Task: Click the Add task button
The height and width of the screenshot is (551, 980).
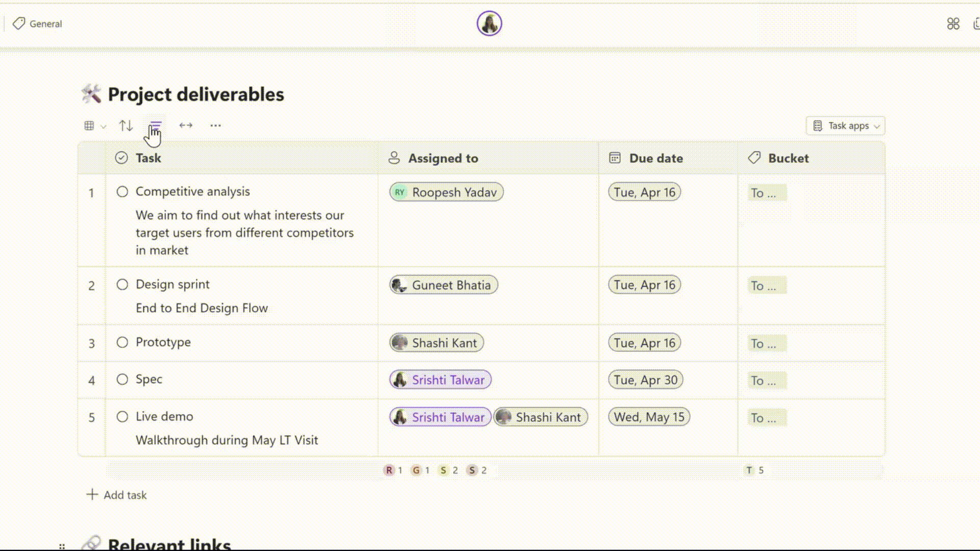Action: [x=117, y=495]
